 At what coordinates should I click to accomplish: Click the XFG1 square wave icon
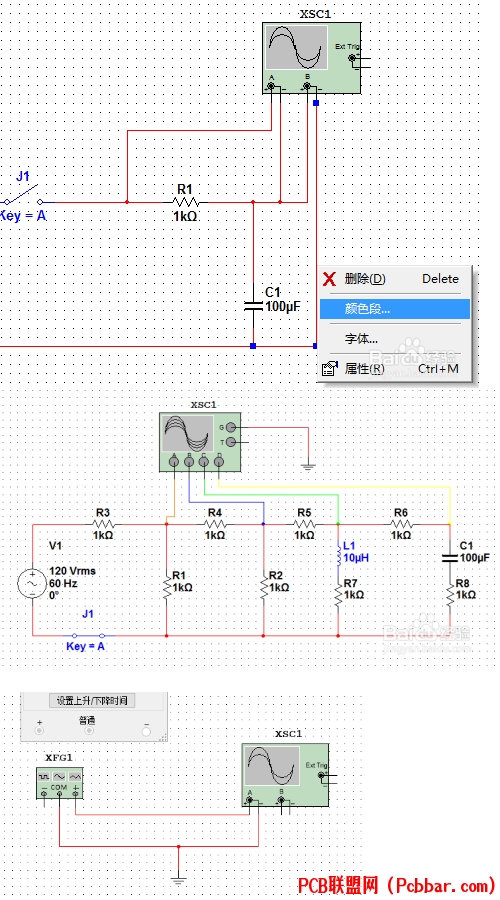pos(44,776)
